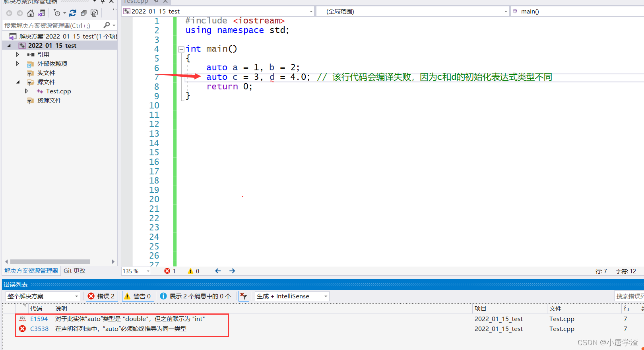Select the C3538 error description row

click(121, 329)
